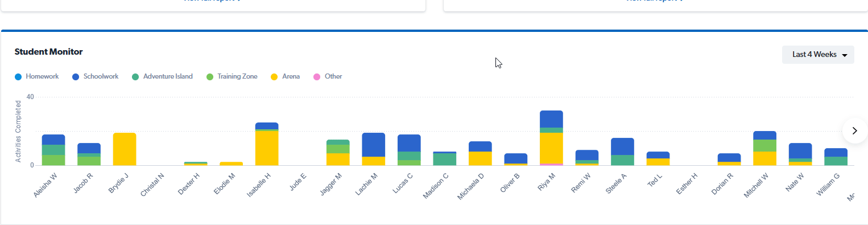Click Brydie J's yellow Arena bar

point(125,149)
